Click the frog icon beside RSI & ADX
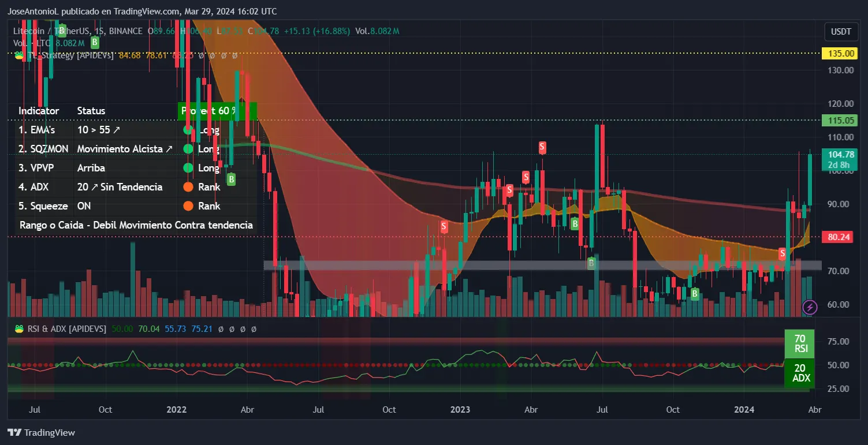 pos(19,328)
